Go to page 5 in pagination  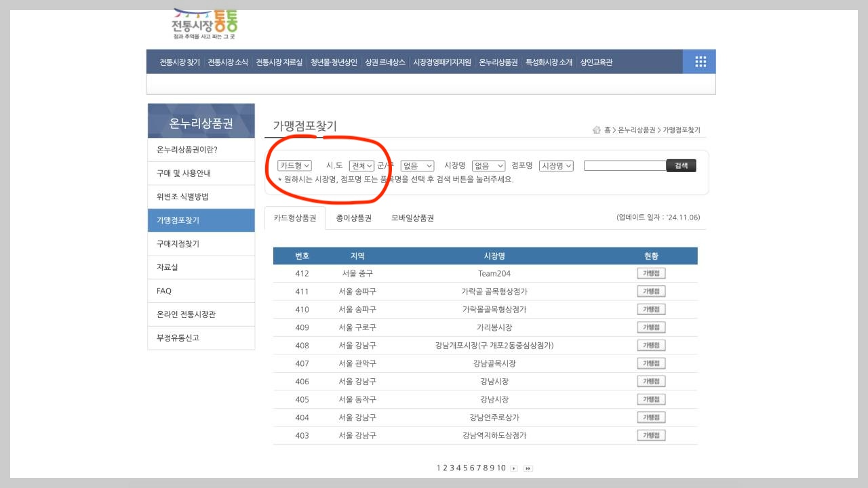click(x=465, y=468)
